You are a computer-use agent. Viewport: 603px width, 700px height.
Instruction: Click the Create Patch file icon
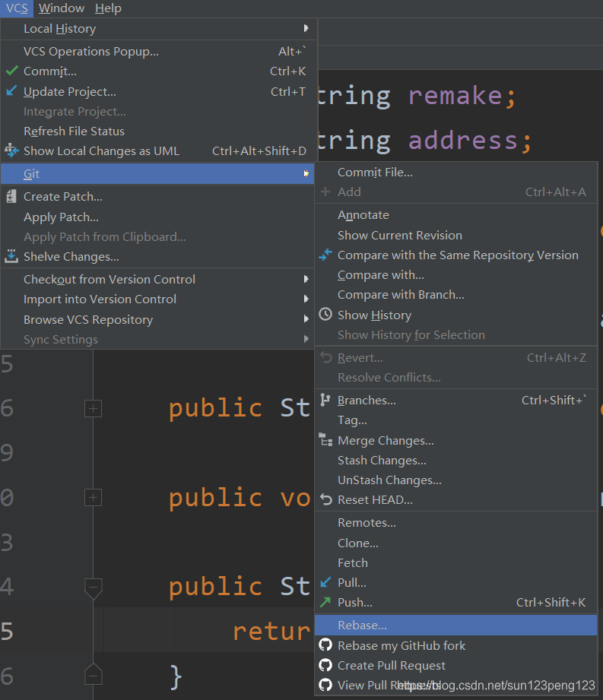(11, 196)
